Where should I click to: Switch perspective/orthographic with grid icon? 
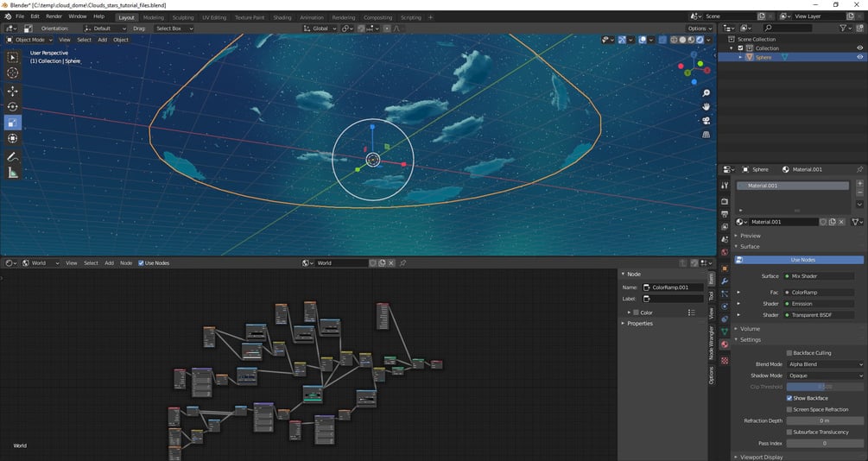click(x=706, y=135)
